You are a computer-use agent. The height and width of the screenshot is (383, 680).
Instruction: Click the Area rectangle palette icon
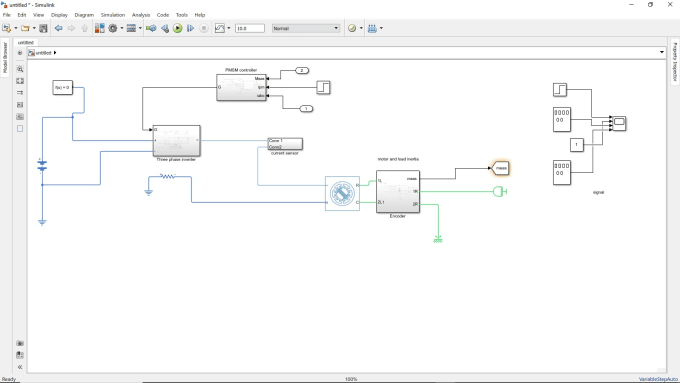pos(20,128)
